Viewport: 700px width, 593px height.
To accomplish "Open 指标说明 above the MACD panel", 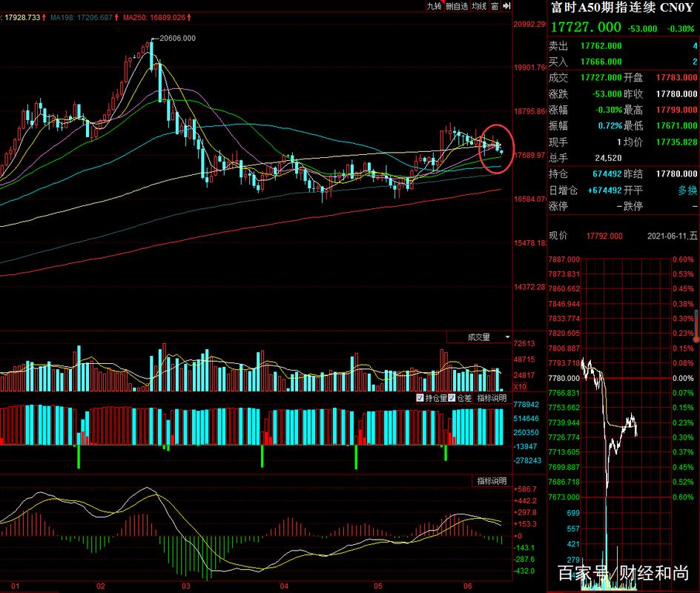I will pos(491,482).
